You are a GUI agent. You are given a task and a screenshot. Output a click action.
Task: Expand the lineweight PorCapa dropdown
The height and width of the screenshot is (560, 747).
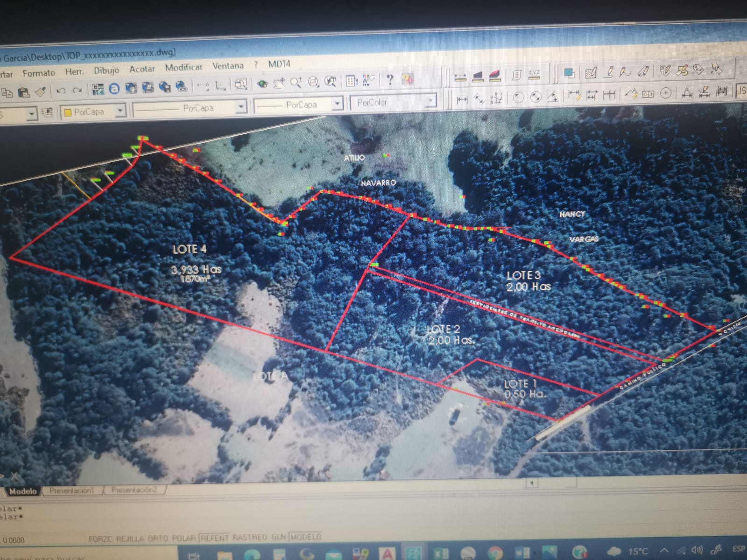click(x=338, y=103)
